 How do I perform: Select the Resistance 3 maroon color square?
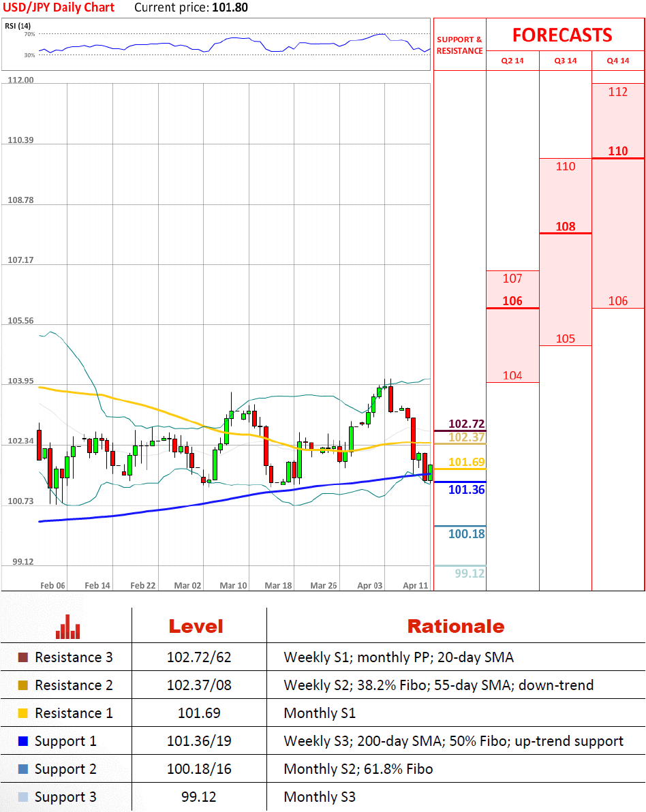22,658
